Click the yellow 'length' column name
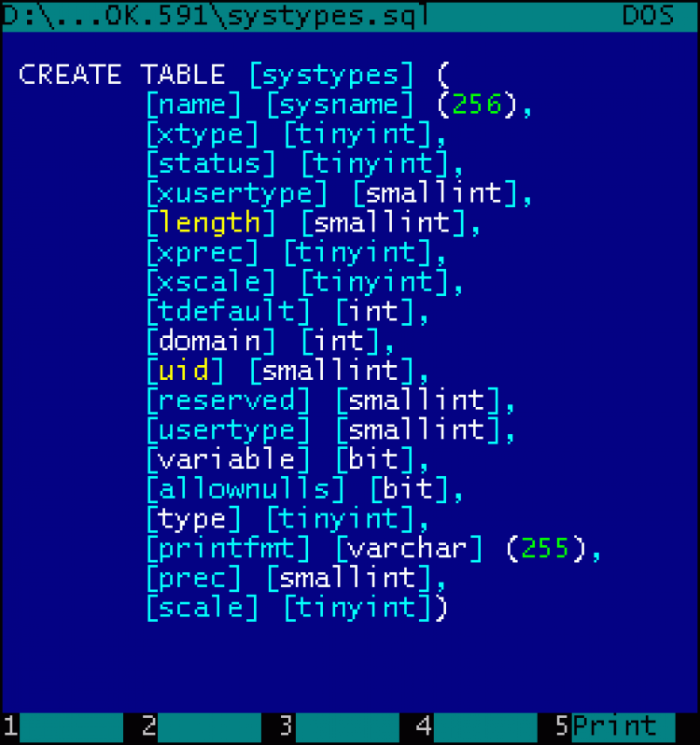 tap(210, 223)
